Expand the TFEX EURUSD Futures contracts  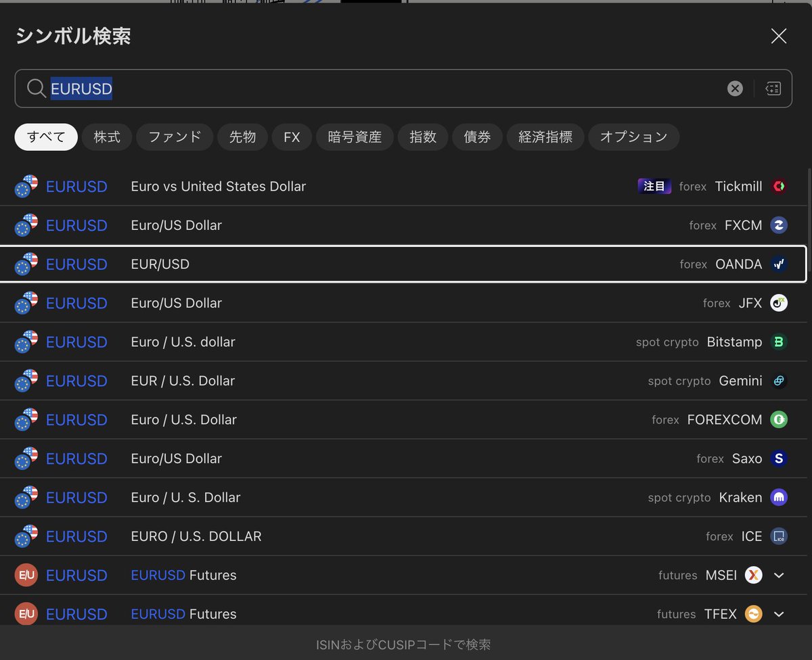(x=779, y=614)
